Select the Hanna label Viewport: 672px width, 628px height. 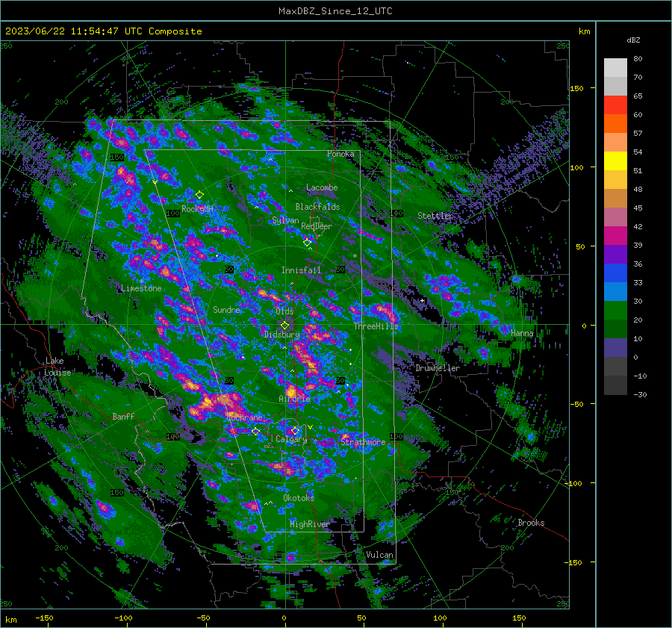(522, 333)
